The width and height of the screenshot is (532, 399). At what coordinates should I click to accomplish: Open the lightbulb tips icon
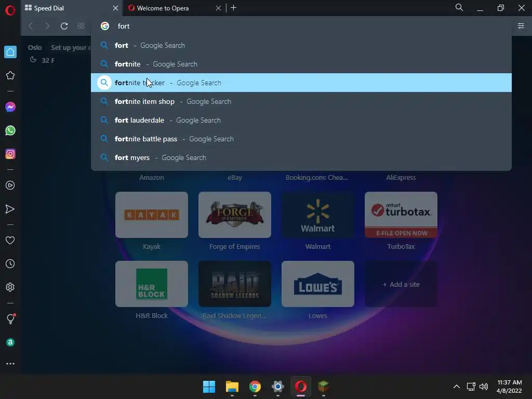click(10, 318)
